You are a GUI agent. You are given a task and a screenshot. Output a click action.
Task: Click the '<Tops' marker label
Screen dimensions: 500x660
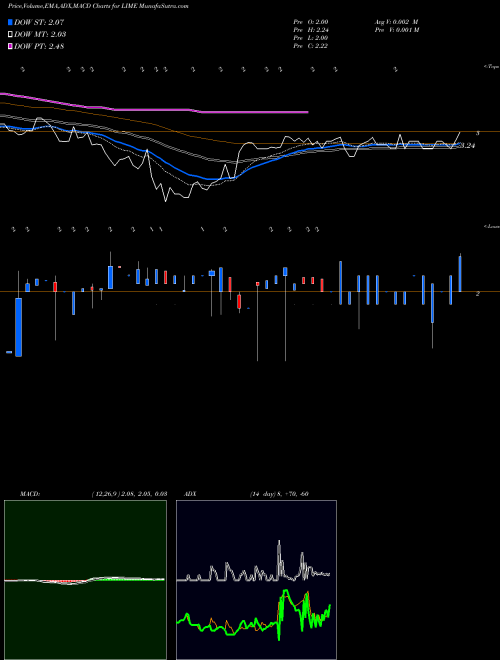coord(491,67)
